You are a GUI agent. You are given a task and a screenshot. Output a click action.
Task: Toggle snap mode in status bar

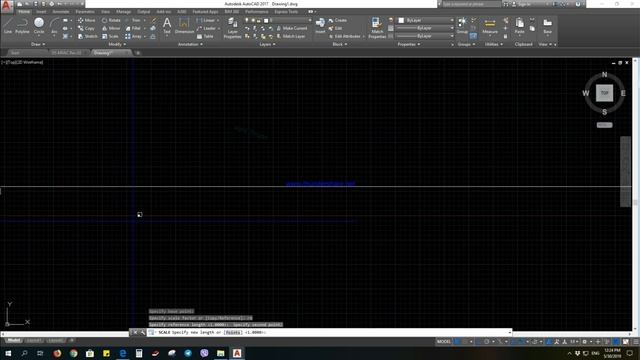point(465,342)
